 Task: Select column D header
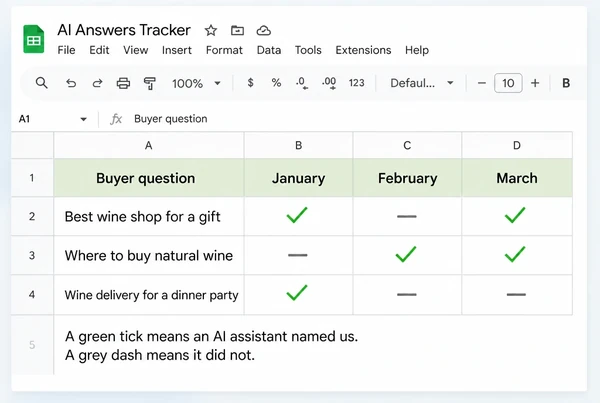[517, 145]
